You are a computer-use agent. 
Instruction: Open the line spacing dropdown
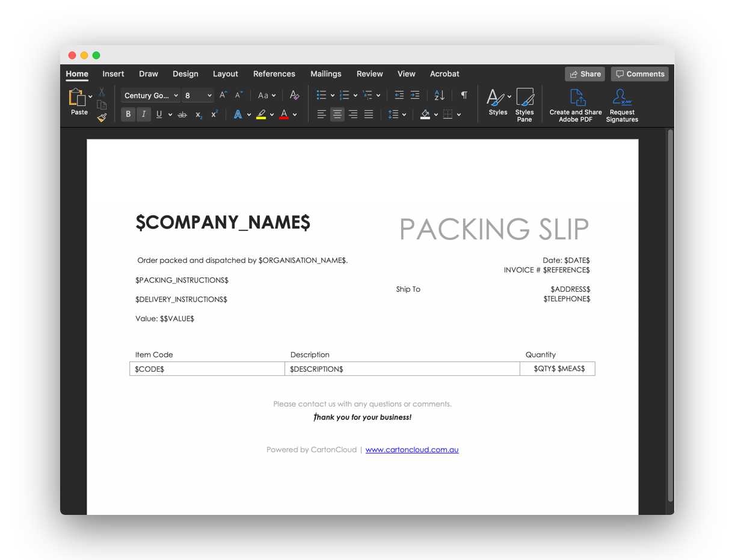click(x=396, y=114)
